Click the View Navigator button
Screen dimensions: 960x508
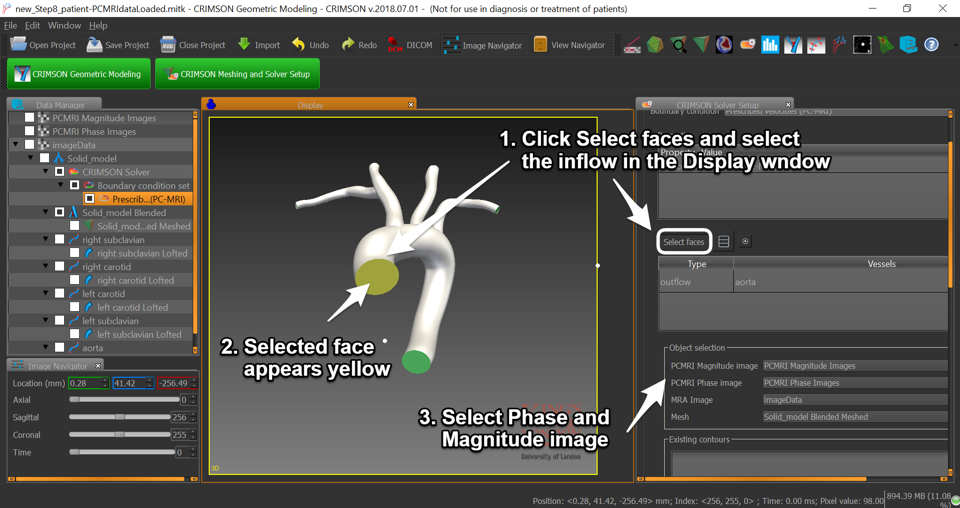(x=569, y=45)
